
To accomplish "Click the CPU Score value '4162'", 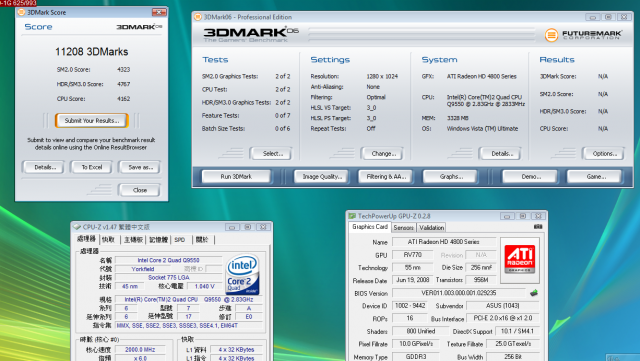I will click(x=124, y=99).
